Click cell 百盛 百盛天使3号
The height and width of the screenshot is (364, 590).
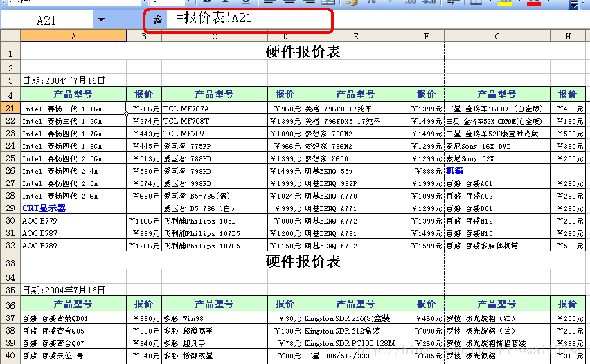pyautogui.click(x=73, y=356)
